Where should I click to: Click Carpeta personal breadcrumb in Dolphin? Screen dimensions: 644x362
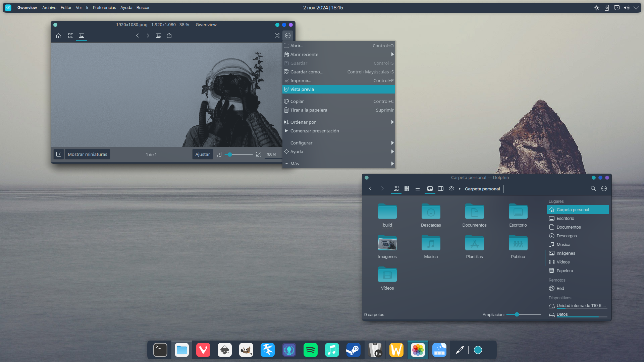482,189
